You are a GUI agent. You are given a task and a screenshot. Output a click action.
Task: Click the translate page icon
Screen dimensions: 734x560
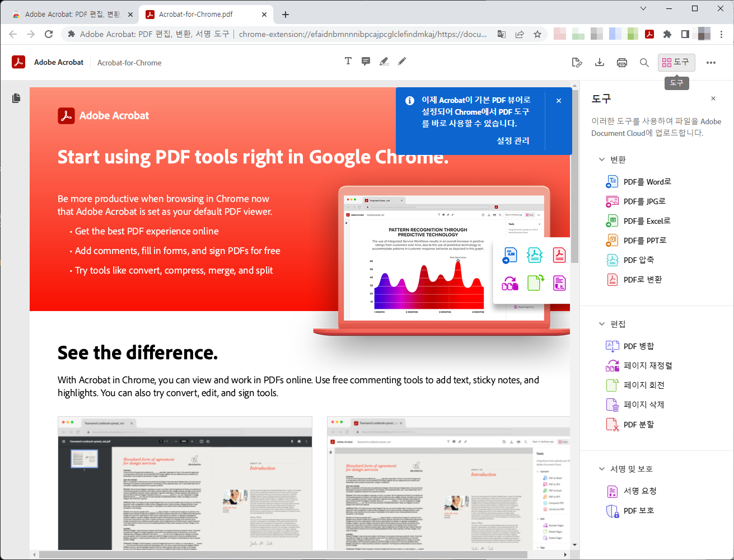coord(502,34)
